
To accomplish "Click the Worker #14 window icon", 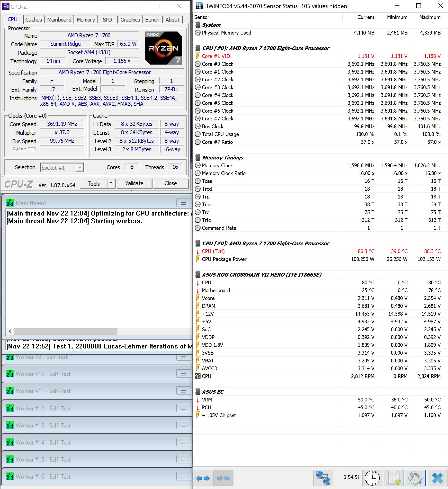I will (x=10, y=442).
